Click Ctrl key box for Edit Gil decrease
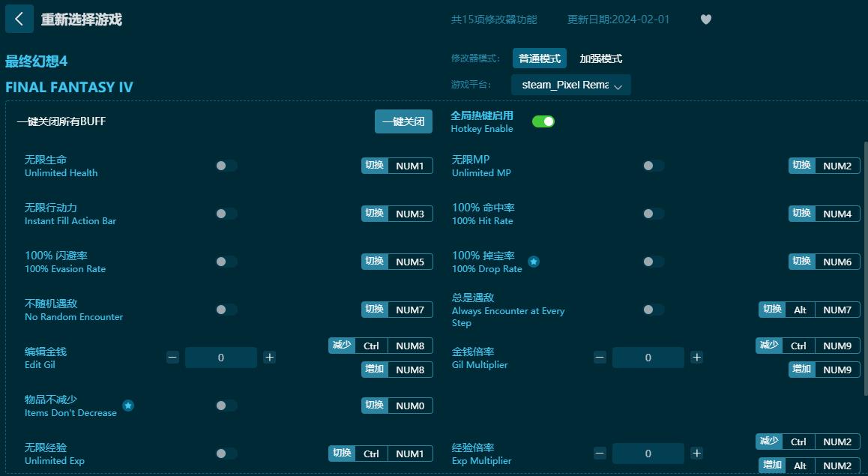868x476 pixels. (x=371, y=346)
